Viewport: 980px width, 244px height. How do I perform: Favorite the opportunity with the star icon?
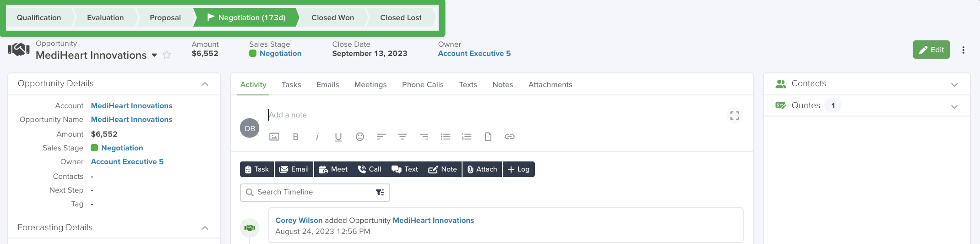point(167,55)
